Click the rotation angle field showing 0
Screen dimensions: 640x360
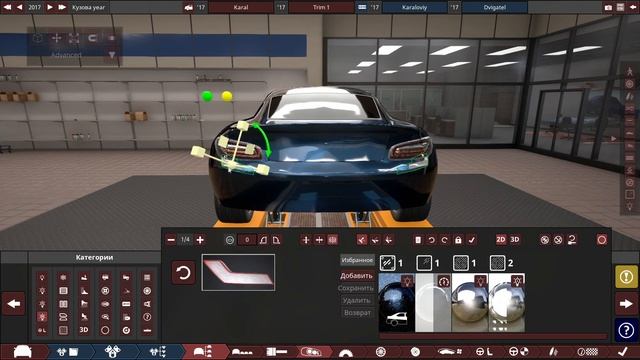(247, 240)
